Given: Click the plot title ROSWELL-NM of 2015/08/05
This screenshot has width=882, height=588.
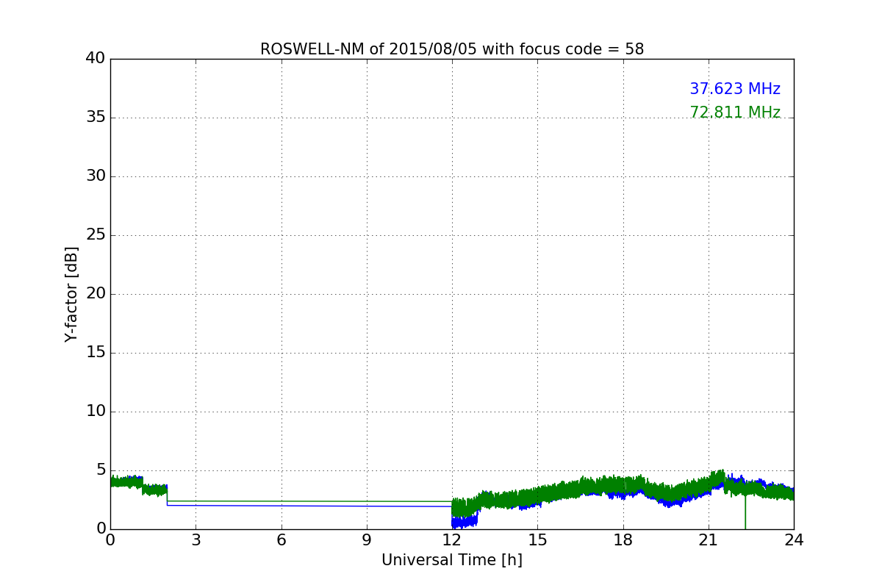Looking at the screenshot, I should coord(452,49).
